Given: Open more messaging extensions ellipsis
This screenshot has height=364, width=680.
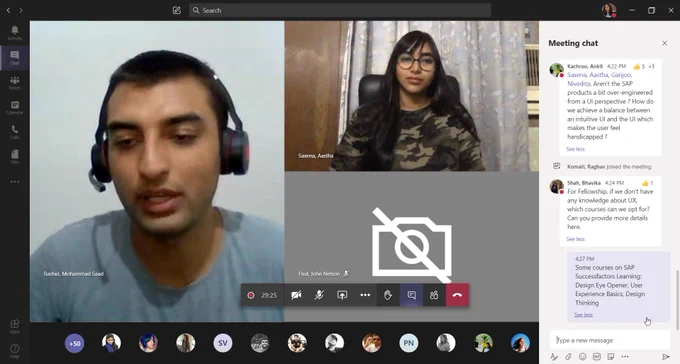Looking at the screenshot, I should [x=625, y=357].
